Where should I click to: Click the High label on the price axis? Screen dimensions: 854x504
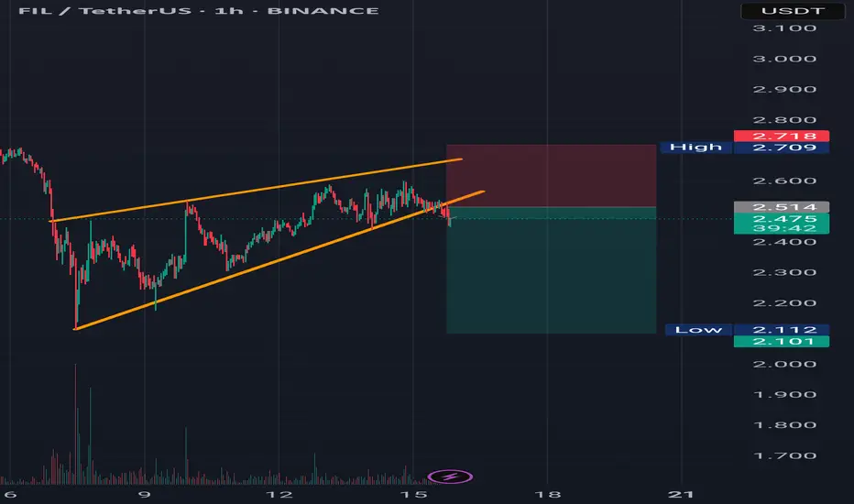pos(695,148)
